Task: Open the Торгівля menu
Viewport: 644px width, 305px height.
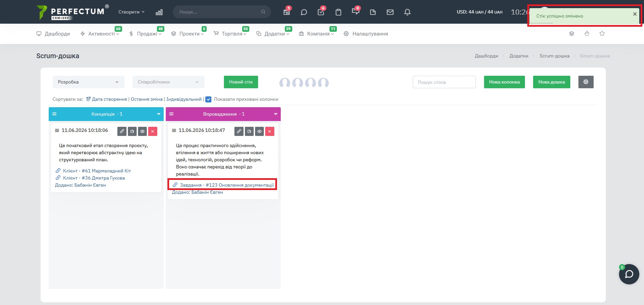Action: point(230,34)
